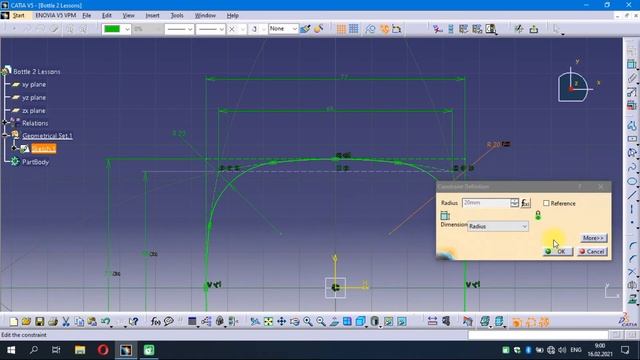Image resolution: width=640 pixels, height=360 pixels.
Task: Toggle the sketcher Grid display
Action: click(x=341, y=29)
